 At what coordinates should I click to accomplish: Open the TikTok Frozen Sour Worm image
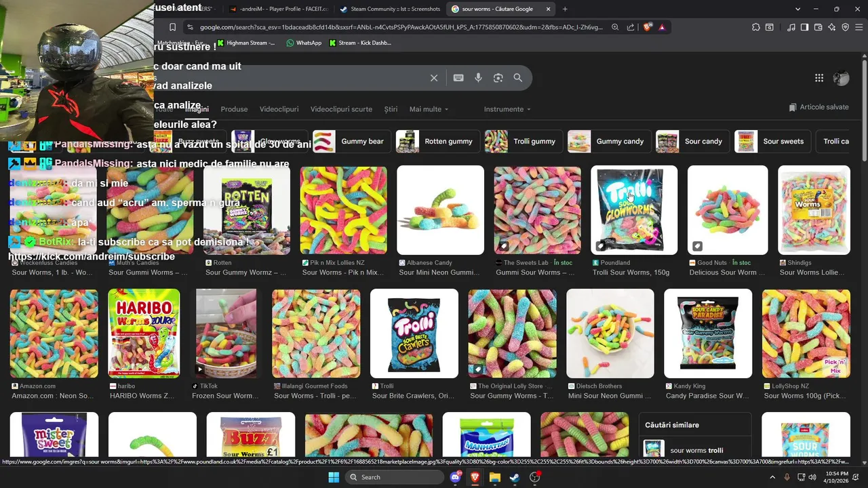[x=226, y=333]
